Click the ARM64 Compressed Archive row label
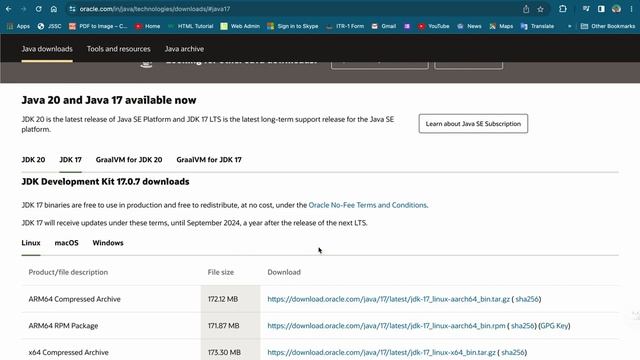640x360 pixels. pyautogui.click(x=75, y=299)
